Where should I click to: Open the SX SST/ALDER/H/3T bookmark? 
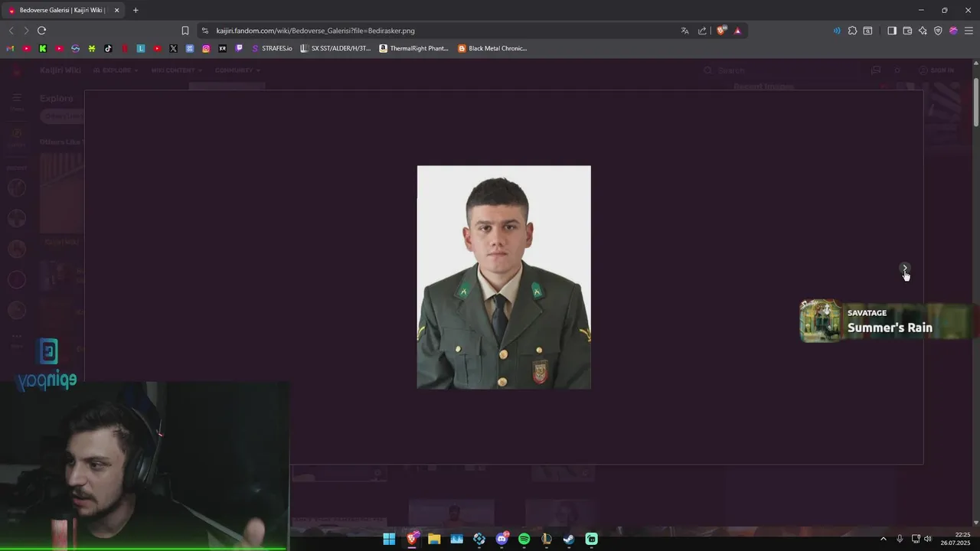[x=335, y=48]
